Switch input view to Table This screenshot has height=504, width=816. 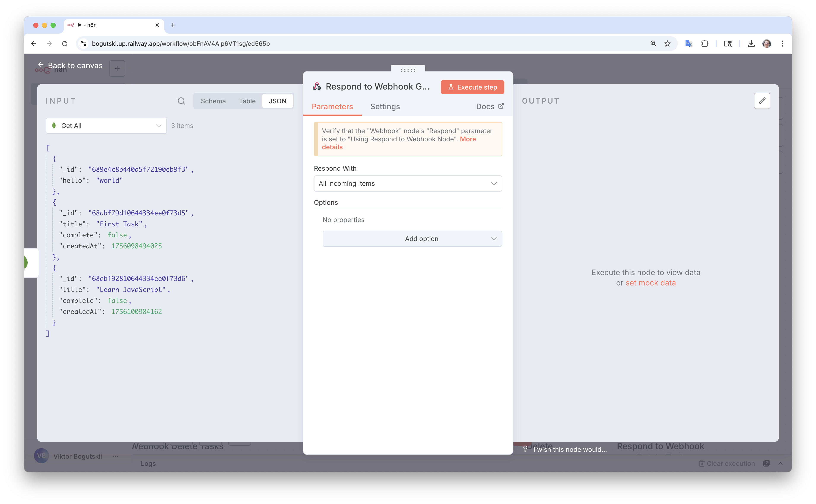click(247, 101)
